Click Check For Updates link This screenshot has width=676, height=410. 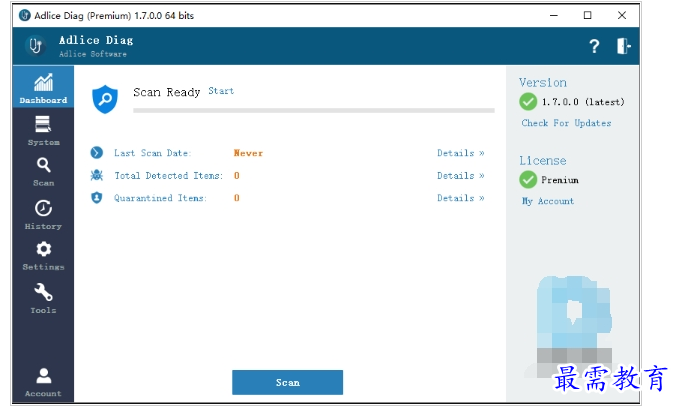pyautogui.click(x=566, y=123)
